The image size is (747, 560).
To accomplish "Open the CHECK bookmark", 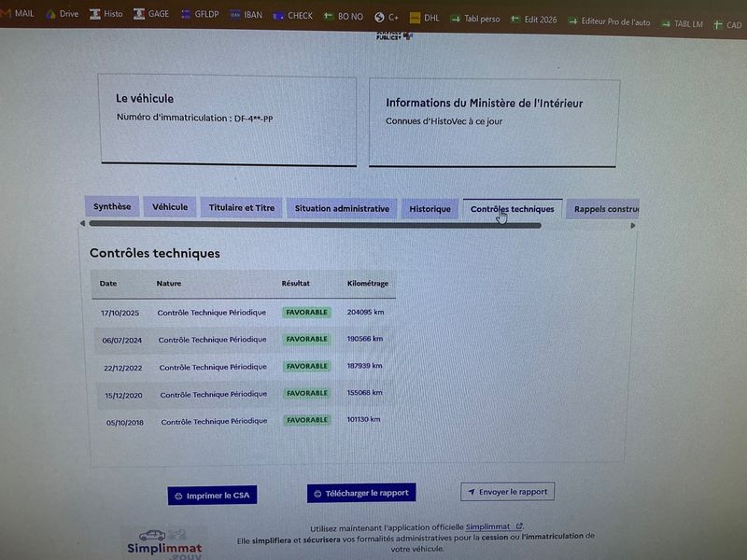I will pos(292,16).
